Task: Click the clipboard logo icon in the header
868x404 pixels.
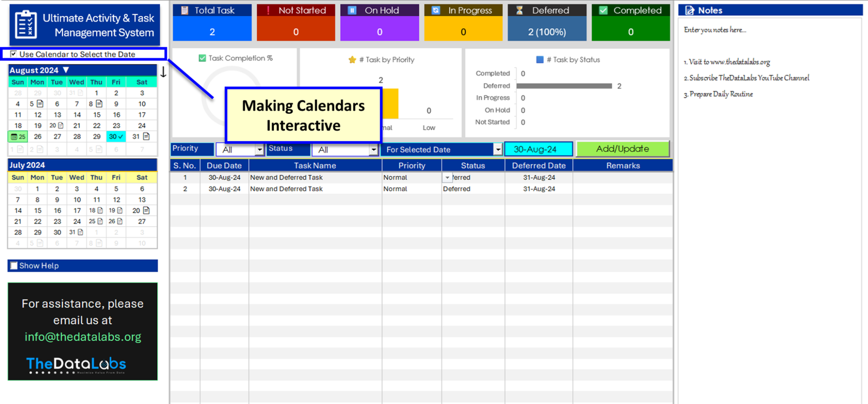Action: (25, 24)
